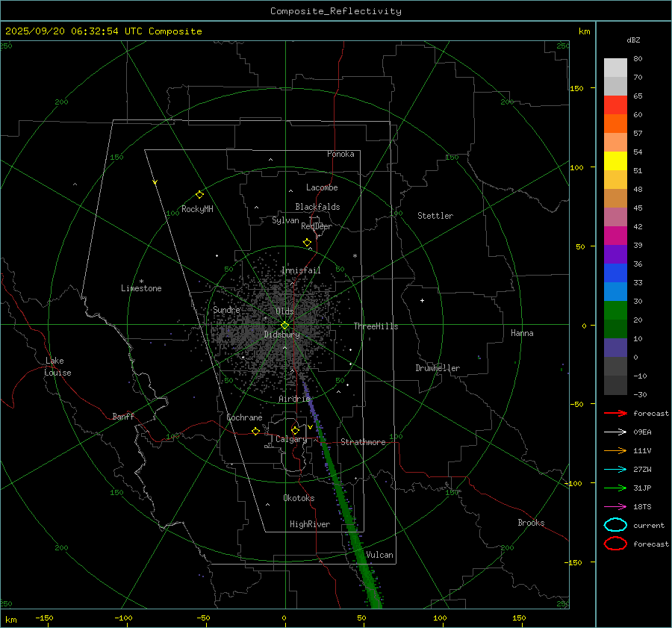Click the radar center marker at Didsbury

tap(284, 325)
